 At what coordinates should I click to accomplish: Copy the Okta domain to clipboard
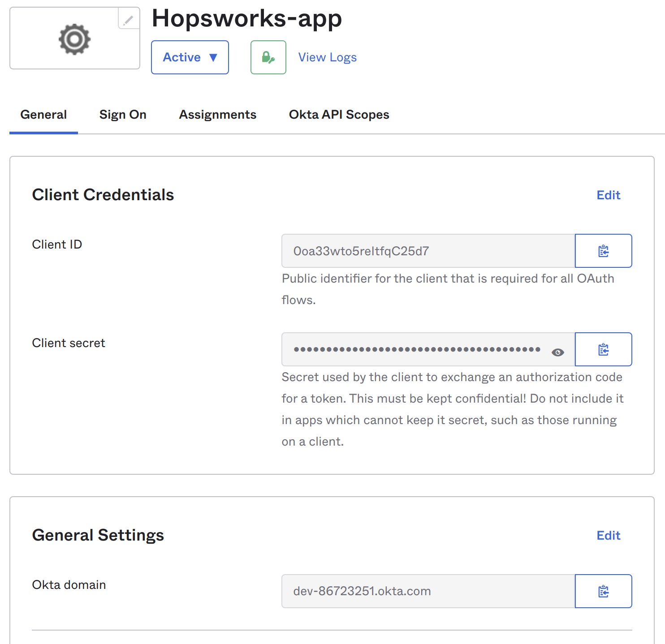tap(603, 591)
